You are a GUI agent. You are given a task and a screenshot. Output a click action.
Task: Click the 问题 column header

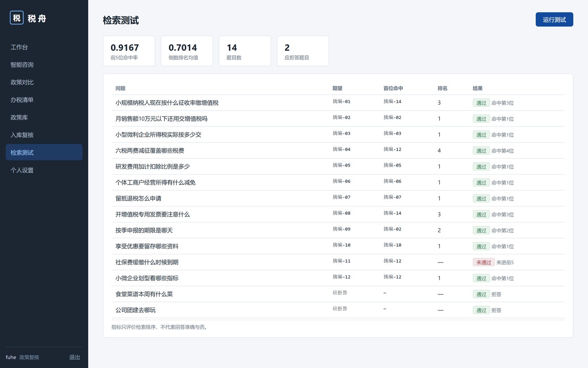121,88
